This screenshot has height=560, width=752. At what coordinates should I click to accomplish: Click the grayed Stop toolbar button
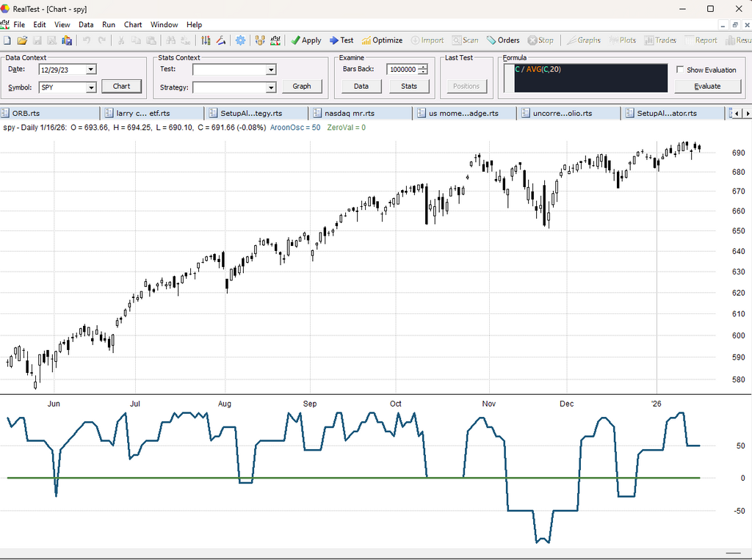click(540, 41)
